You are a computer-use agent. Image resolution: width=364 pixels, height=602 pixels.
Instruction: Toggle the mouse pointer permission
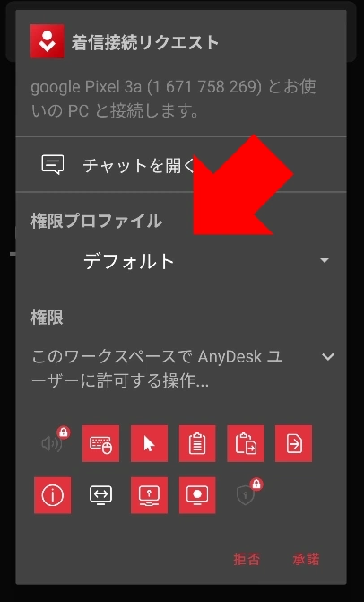point(149,443)
